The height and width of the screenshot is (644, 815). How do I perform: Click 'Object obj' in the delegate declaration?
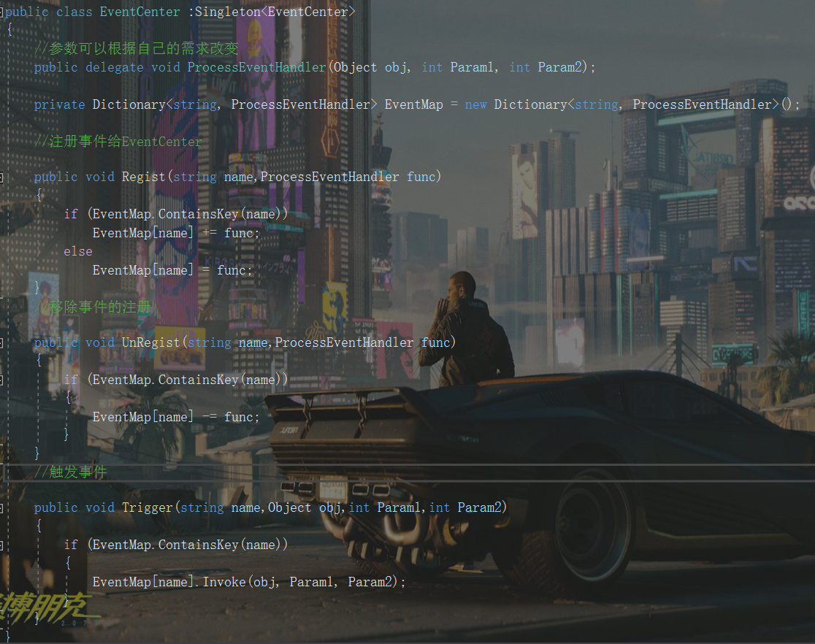click(370, 68)
